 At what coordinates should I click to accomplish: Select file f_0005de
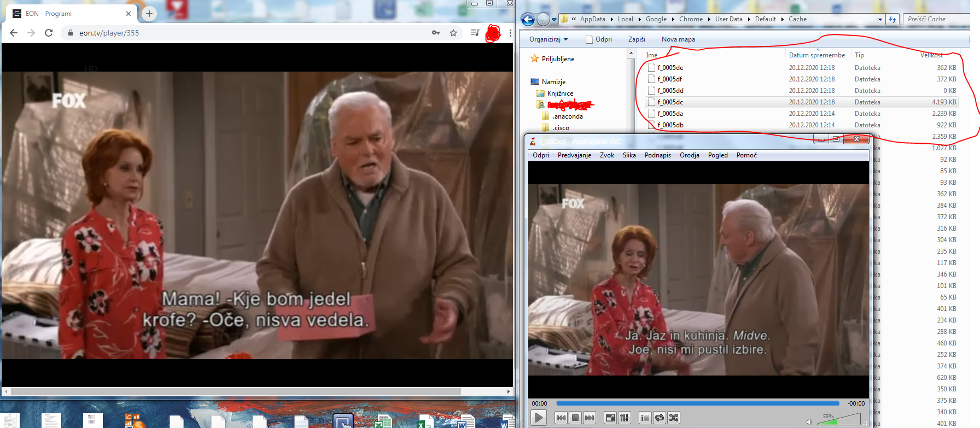[802, 68]
